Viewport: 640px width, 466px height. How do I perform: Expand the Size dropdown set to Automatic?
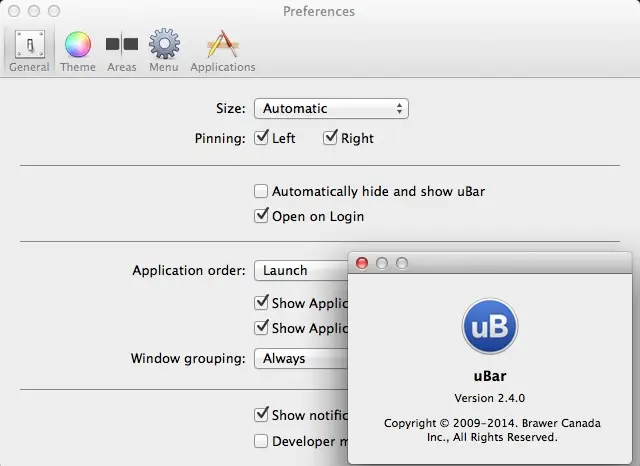[331, 109]
